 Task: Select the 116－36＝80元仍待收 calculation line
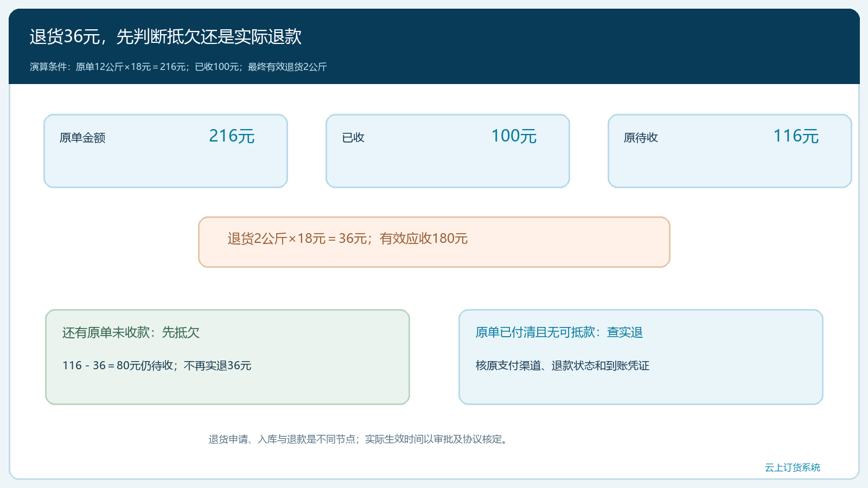tap(118, 365)
